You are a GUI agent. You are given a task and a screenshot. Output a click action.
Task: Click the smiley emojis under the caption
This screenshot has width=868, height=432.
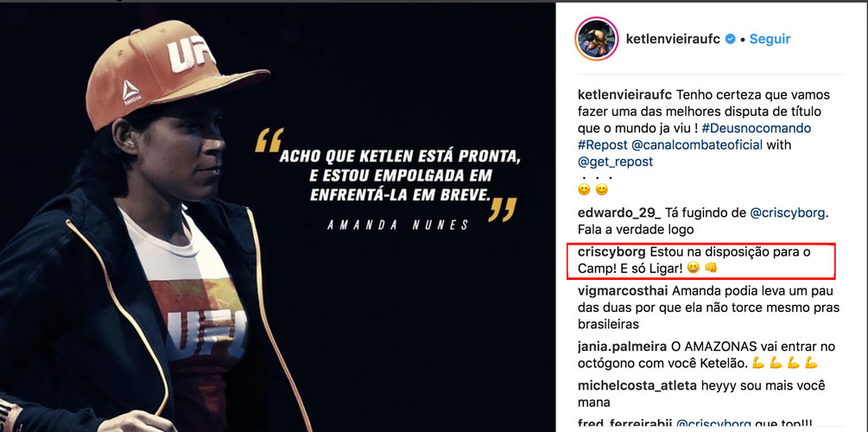pos(592,189)
